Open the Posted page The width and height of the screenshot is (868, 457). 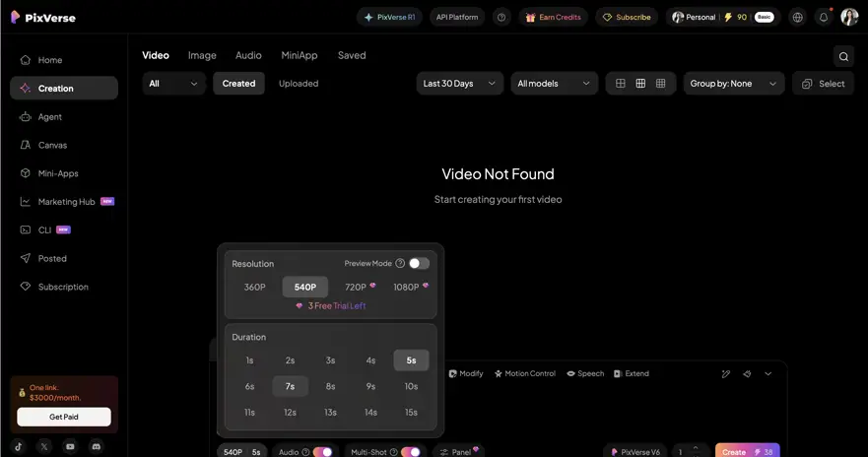pos(64,258)
